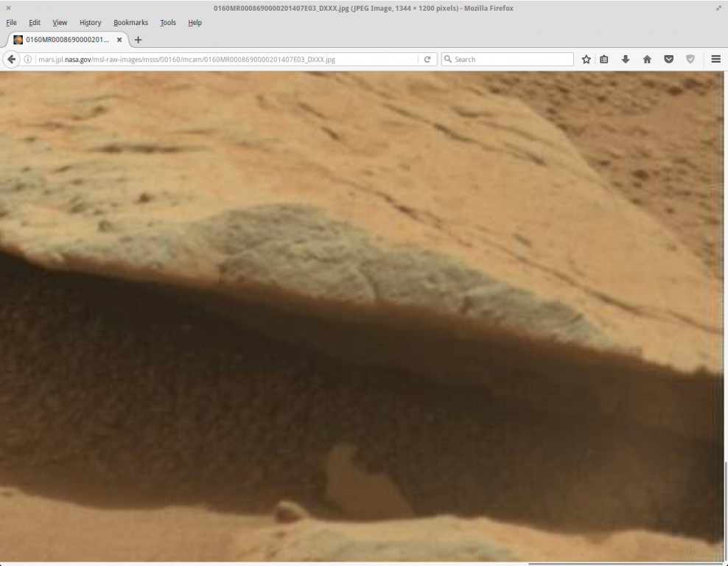The image size is (728, 566).
Task: Open the Tools menu
Action: coord(168,23)
